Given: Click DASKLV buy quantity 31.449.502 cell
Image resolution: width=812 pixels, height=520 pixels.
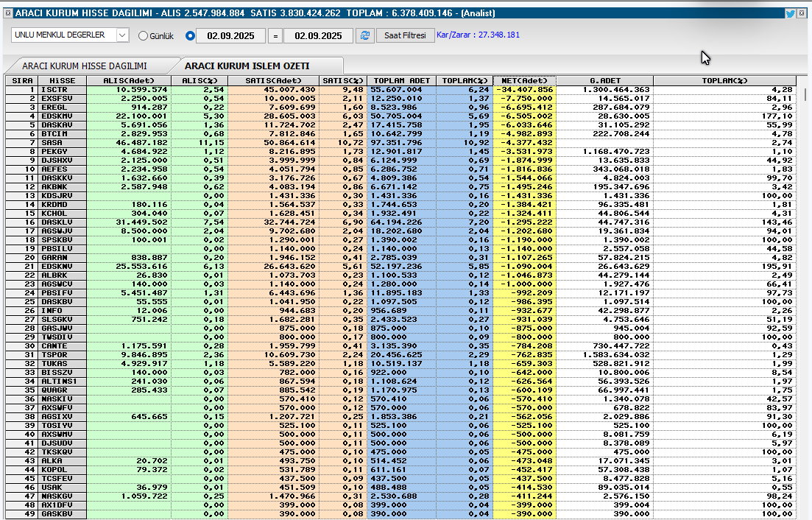Looking at the screenshot, I should 129,222.
